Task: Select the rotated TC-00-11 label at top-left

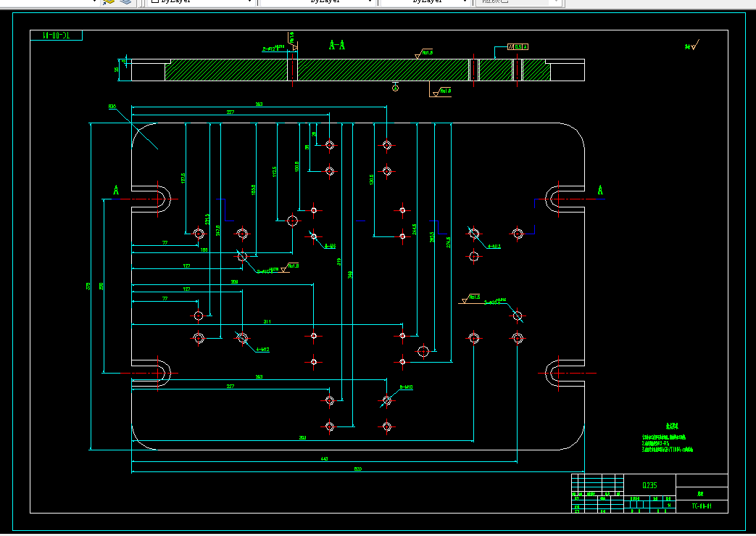Action: [x=57, y=36]
